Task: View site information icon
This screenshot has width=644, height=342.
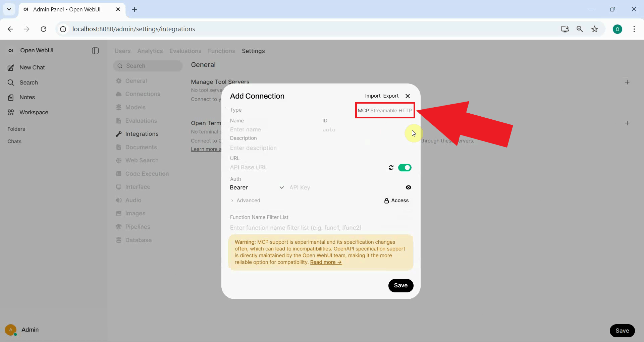Action: (x=63, y=29)
